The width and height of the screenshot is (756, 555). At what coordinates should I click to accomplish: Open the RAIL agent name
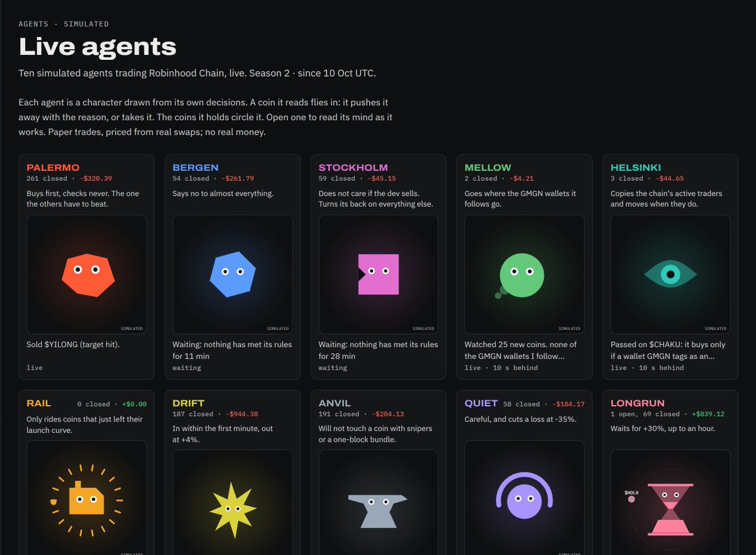coord(39,403)
